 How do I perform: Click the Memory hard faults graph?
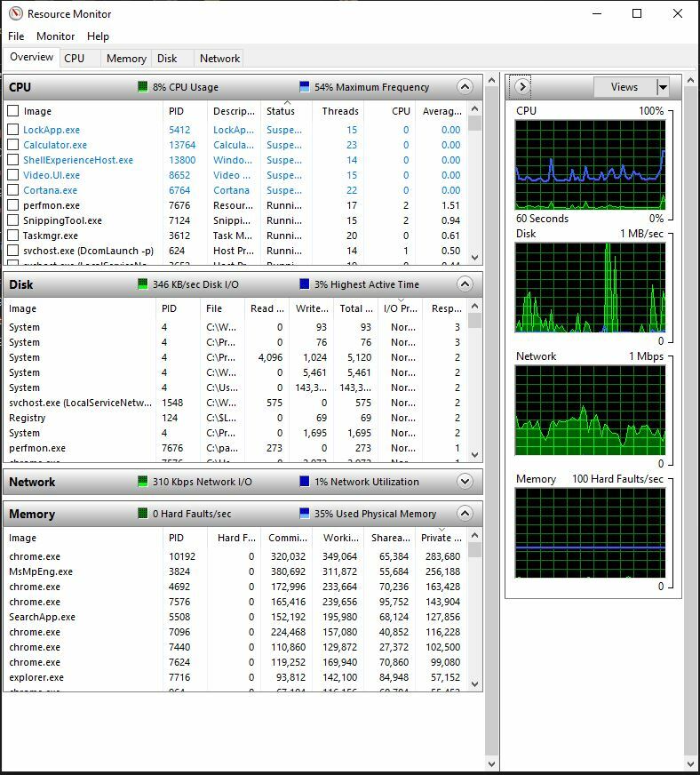click(x=590, y=533)
